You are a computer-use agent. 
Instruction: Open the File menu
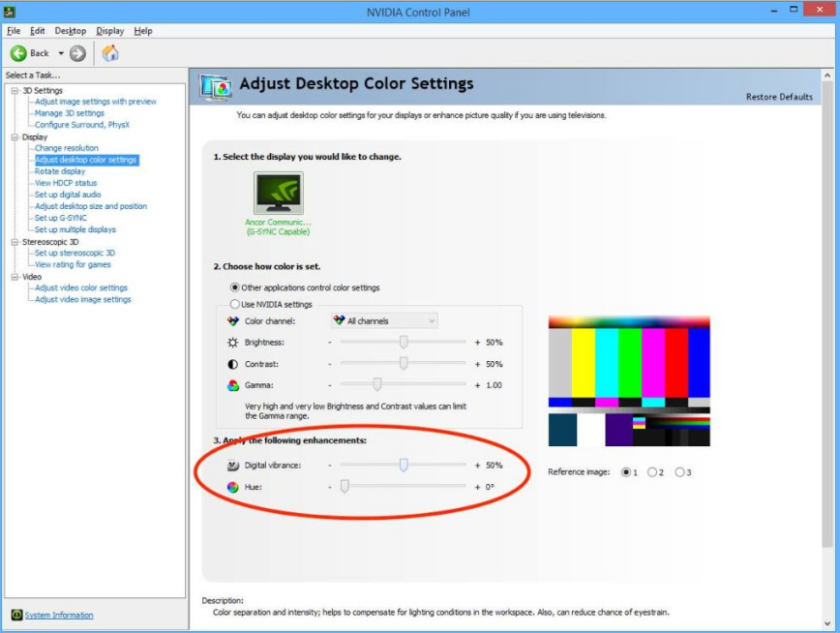[14, 31]
